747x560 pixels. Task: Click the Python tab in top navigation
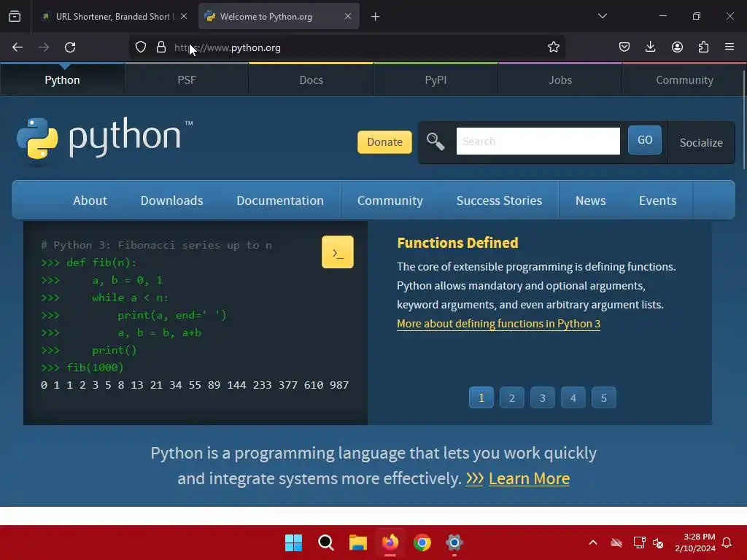tap(63, 80)
